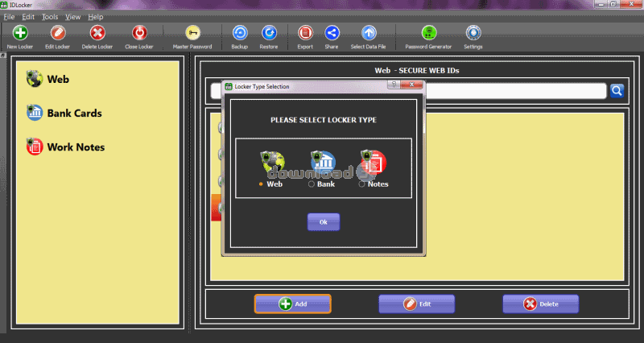
Task: Click the New Locker toolbar icon
Action: (19, 34)
